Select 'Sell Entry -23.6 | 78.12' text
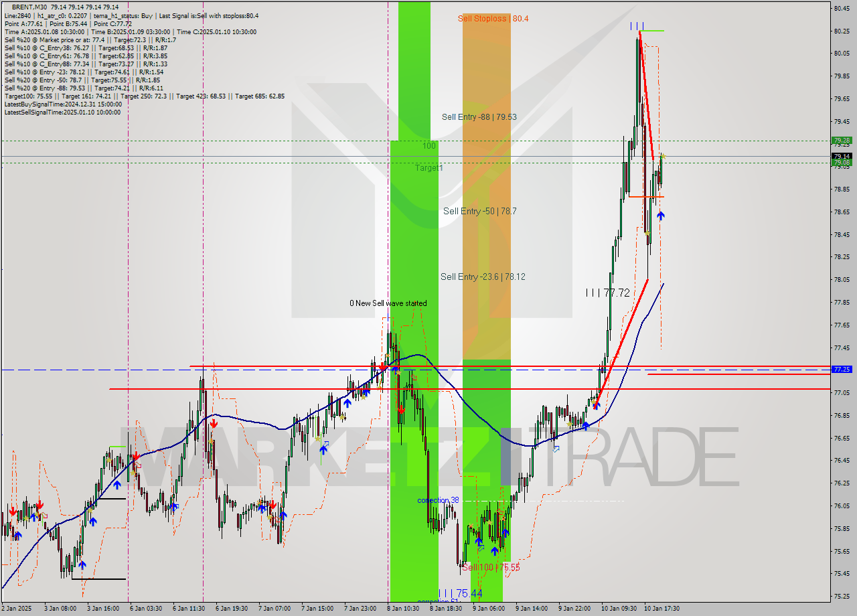The height and width of the screenshot is (616, 857). (482, 277)
